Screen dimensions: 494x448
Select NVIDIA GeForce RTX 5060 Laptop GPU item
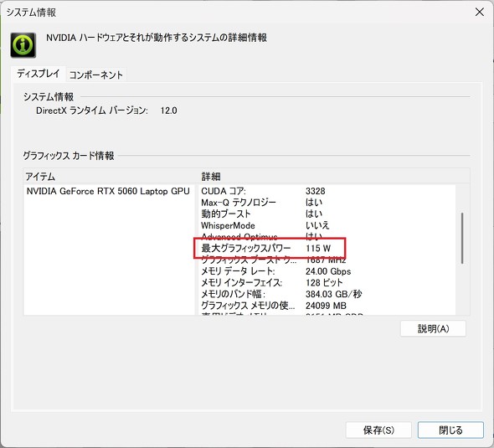[x=108, y=191]
